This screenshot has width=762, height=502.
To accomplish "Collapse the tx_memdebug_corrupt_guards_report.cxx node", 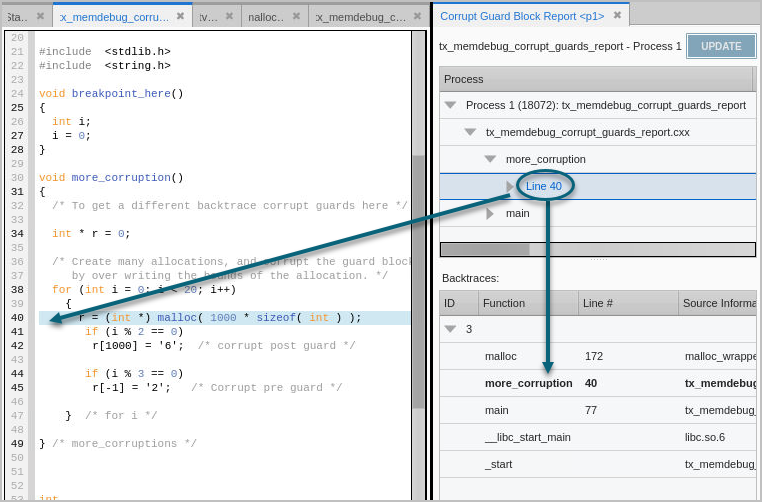I will pos(470,132).
